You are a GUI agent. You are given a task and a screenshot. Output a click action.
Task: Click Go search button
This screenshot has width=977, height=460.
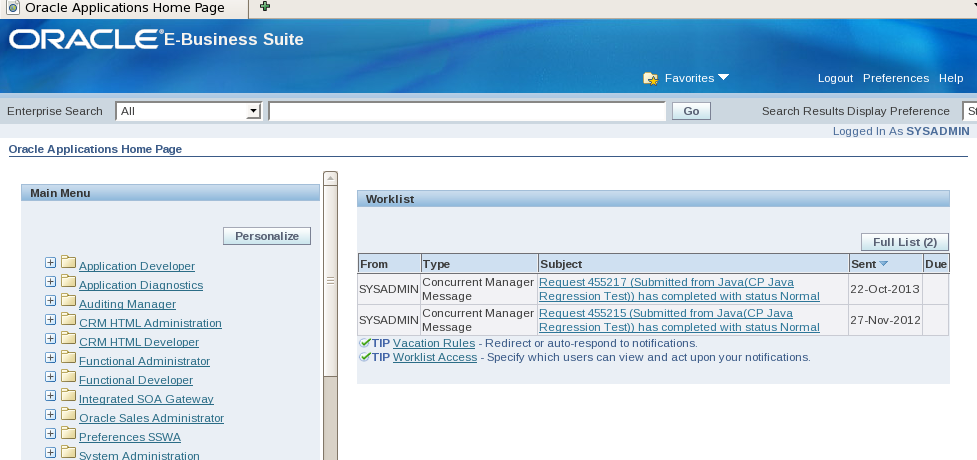point(691,111)
